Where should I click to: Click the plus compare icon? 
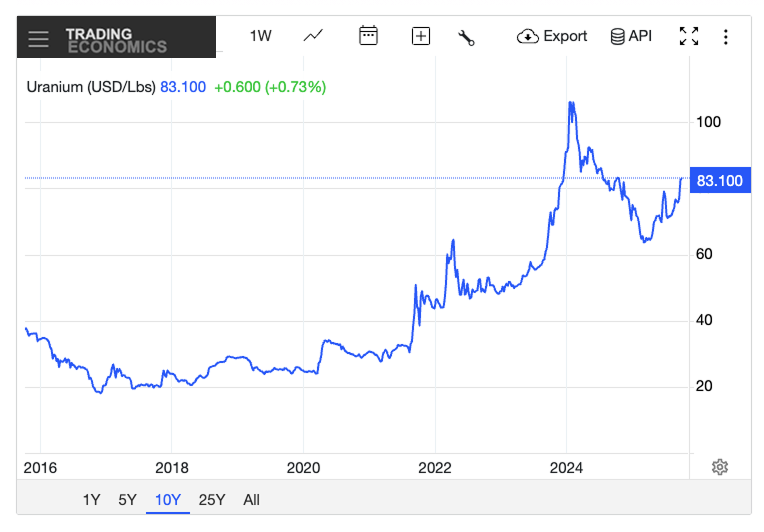421,36
